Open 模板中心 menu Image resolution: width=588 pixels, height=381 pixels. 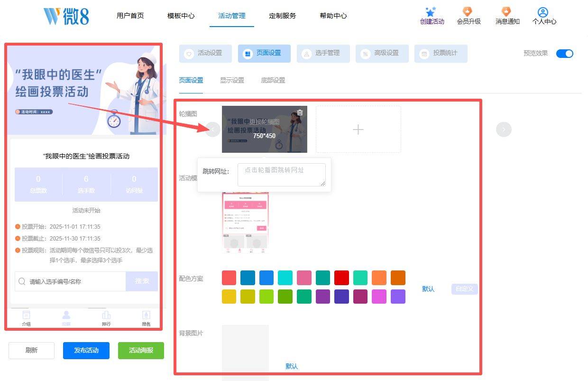pos(181,16)
